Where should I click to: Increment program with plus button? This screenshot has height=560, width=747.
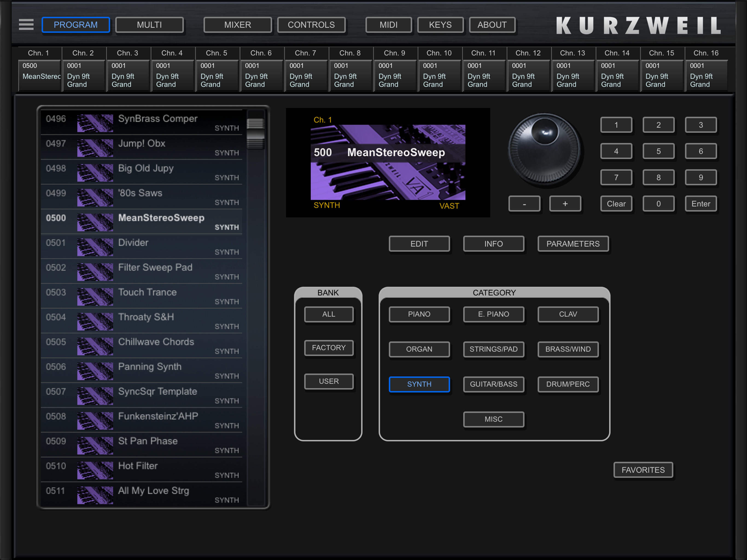565,204
